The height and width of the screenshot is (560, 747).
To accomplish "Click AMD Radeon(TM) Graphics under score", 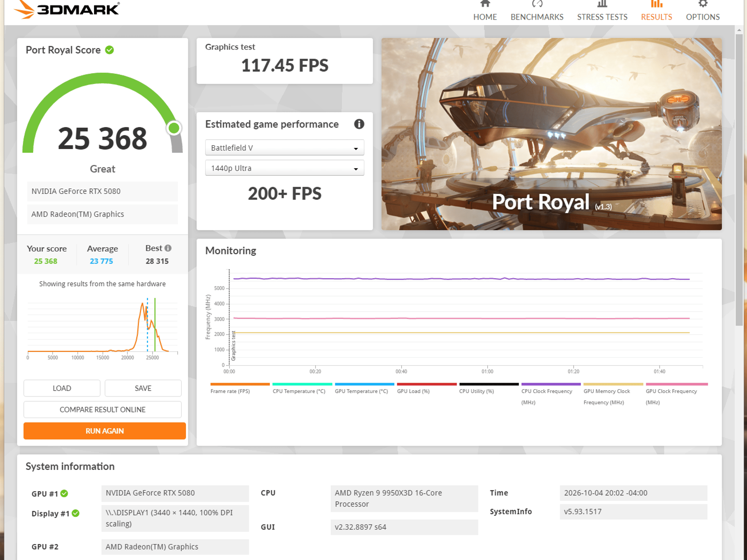I will [102, 214].
